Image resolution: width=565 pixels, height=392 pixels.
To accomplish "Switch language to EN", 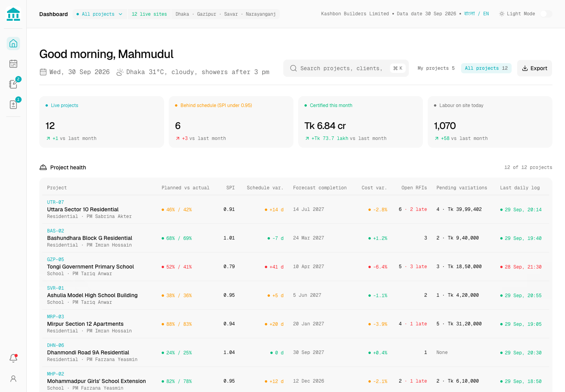I will coord(486,14).
